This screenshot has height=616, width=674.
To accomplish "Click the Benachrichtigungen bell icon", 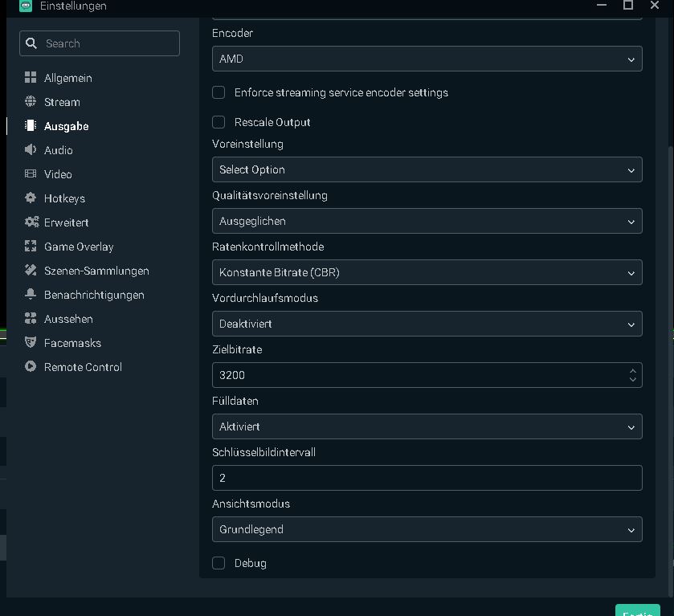I will (x=31, y=295).
